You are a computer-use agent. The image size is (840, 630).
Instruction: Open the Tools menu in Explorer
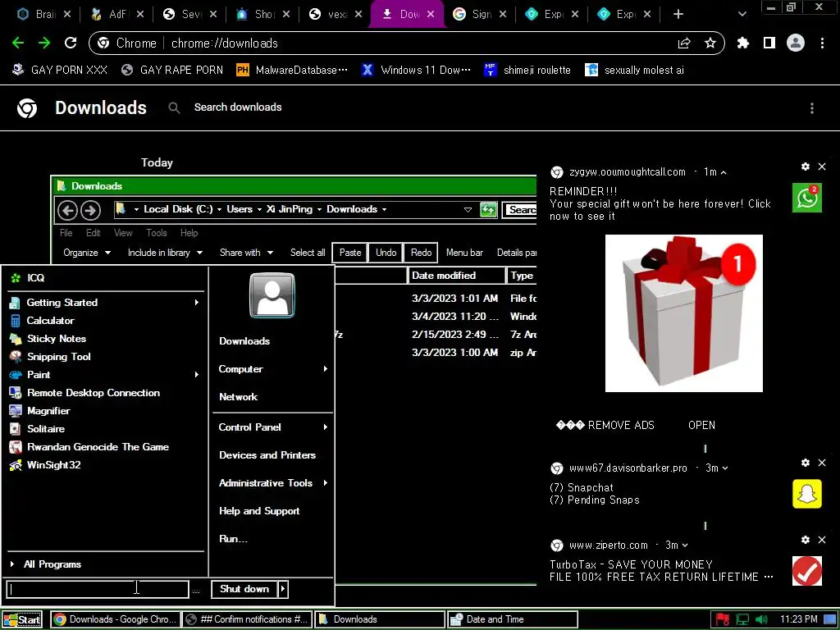click(157, 233)
